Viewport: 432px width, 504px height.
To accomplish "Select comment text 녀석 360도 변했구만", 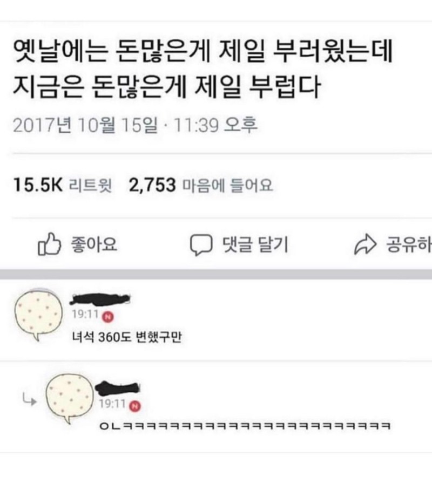I will 127,337.
